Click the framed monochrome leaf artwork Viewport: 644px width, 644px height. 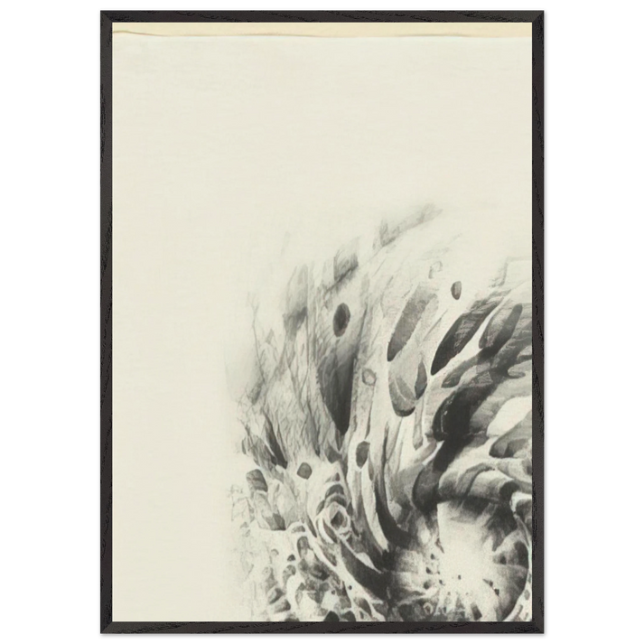coord(322,322)
